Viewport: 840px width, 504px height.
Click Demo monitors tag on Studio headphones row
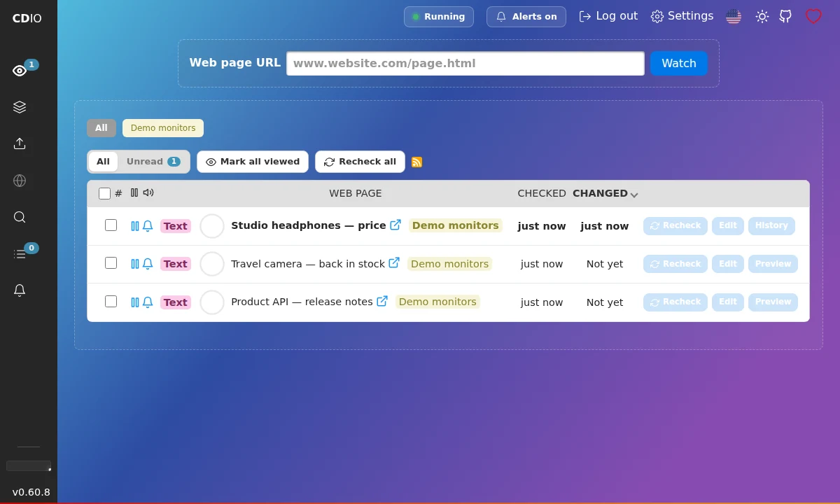456,225
